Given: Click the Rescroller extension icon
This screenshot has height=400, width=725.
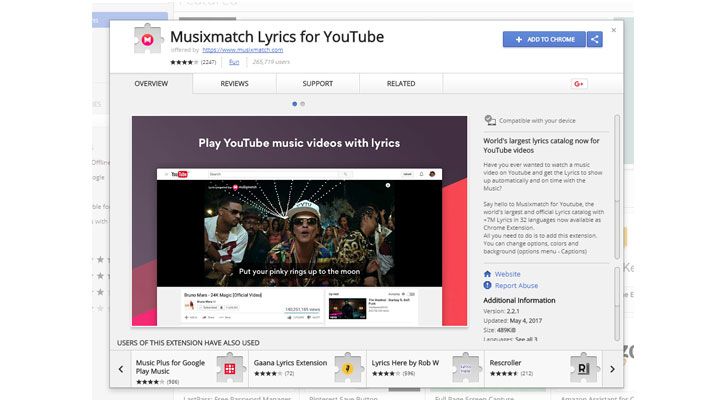Looking at the screenshot, I should (584, 368).
